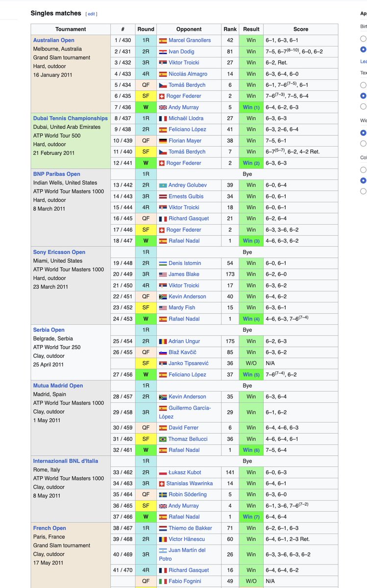Viewport: 367px width, 588px height.
Task: Open Ernests Gulbis player page
Action: click(x=186, y=196)
